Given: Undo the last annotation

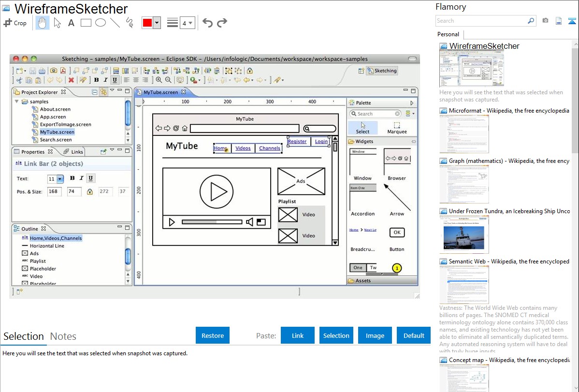Looking at the screenshot, I should [207, 23].
